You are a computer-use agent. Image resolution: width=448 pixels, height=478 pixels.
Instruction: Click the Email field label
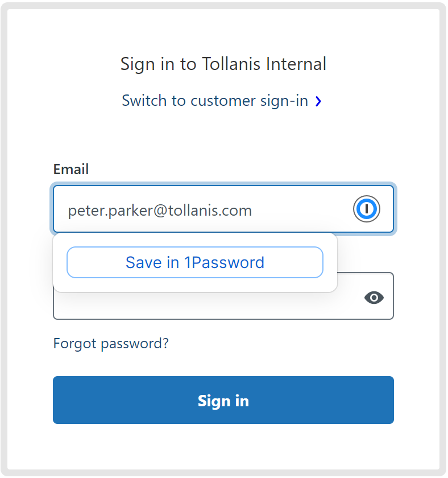point(71,169)
